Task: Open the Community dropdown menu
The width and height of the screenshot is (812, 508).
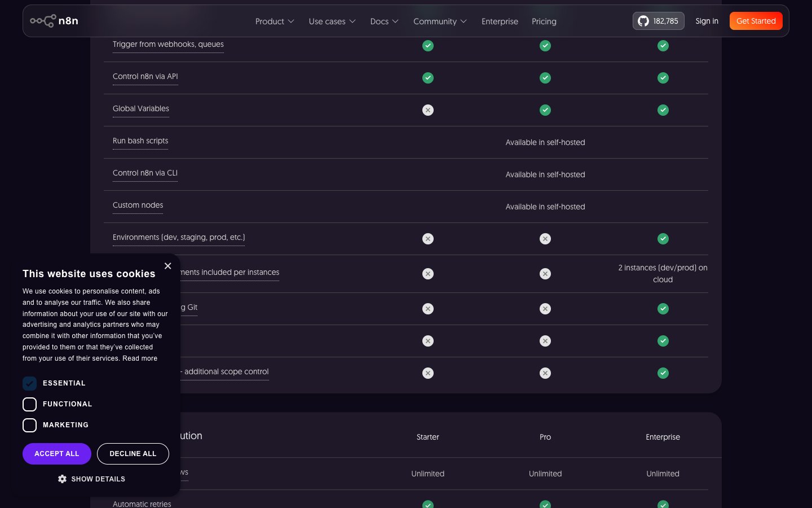Action: pos(439,21)
